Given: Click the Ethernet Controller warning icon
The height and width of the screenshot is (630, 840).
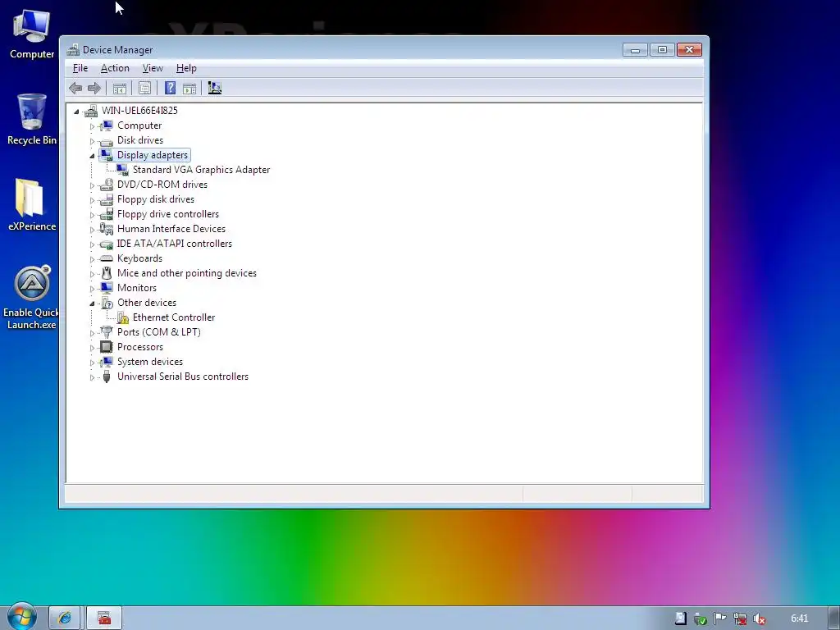Looking at the screenshot, I should point(123,317).
